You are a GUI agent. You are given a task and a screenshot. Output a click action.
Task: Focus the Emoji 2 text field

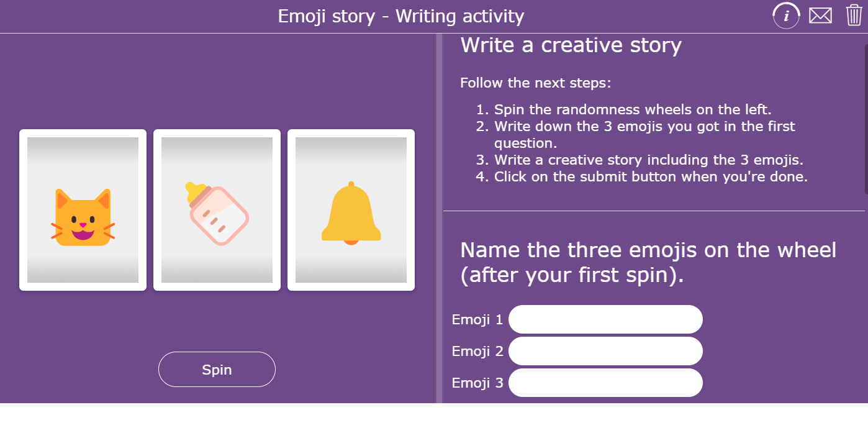(x=605, y=351)
